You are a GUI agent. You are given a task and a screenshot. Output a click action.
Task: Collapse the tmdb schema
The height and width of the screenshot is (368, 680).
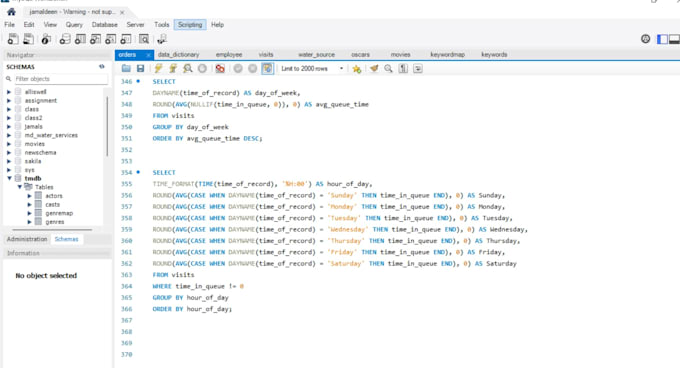(x=9, y=178)
